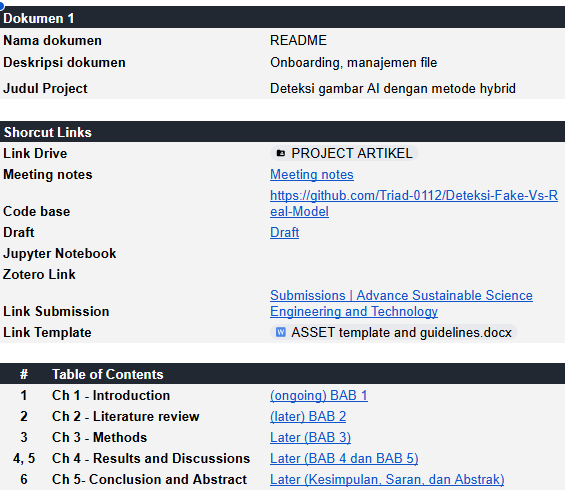Click the 'Link Drive' label
The width and height of the screenshot is (573, 496).
coord(35,153)
